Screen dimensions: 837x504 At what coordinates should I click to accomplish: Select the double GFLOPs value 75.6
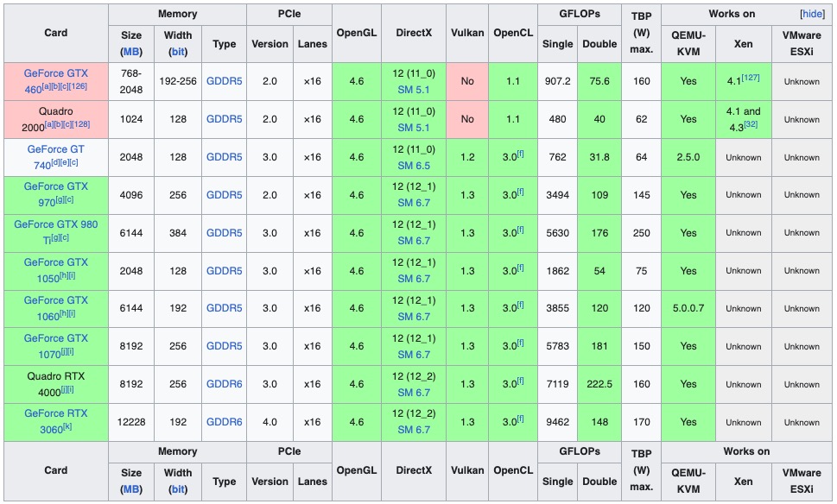[x=599, y=82]
